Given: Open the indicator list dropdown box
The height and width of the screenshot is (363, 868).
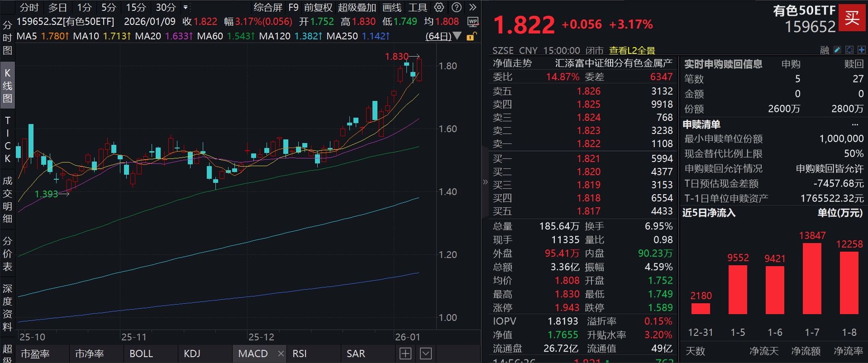Looking at the screenshot, I should coord(426,353).
